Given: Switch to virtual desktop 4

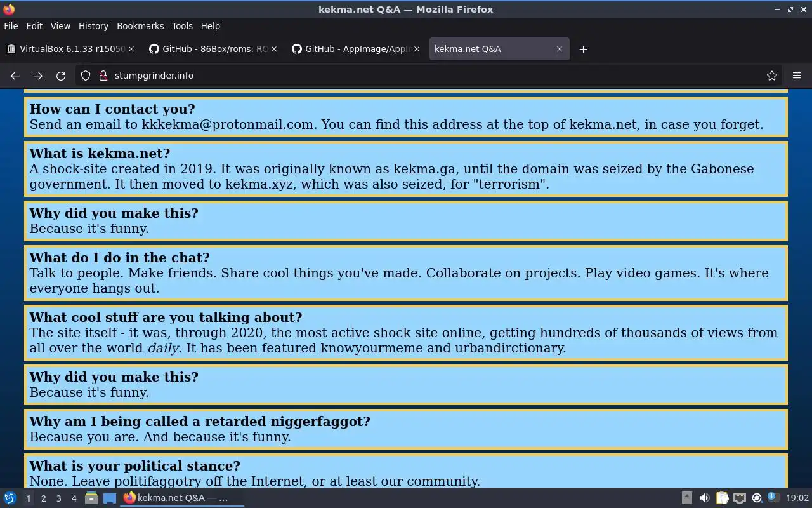Looking at the screenshot, I should pyautogui.click(x=74, y=498).
